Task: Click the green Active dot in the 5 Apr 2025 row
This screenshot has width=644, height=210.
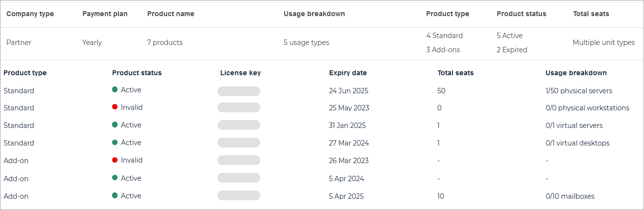Action: tap(115, 196)
